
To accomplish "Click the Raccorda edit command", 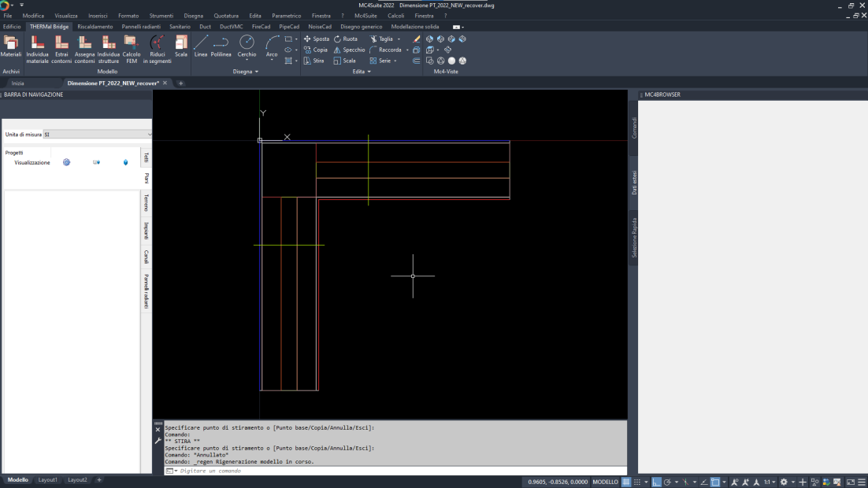I will (385, 50).
